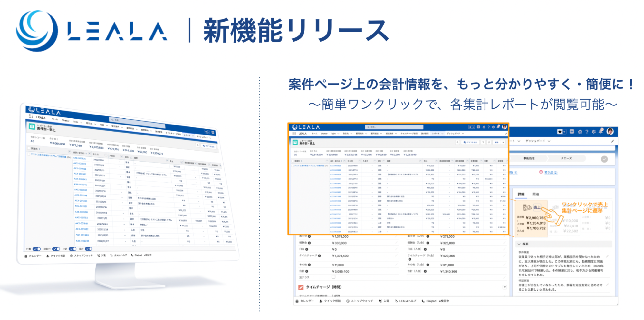Click the plus global actions icon on case page
Viewport: 644px width, 320px height.
coord(572,132)
